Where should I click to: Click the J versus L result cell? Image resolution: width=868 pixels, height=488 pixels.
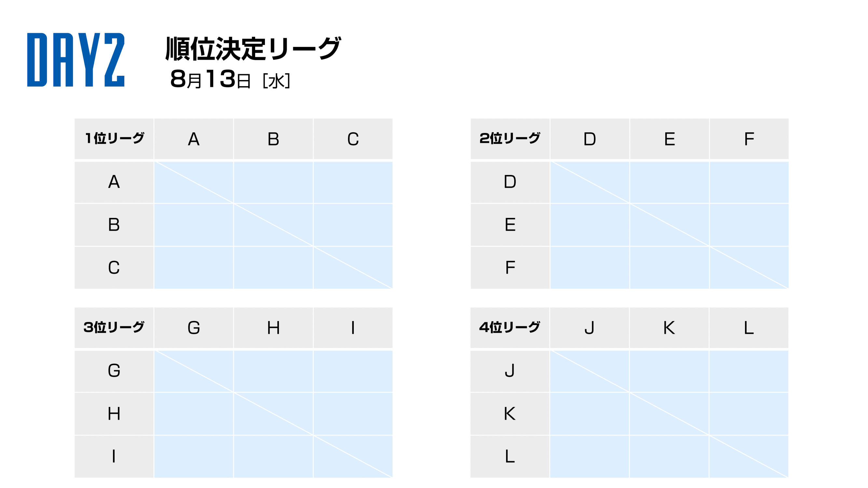[749, 371]
